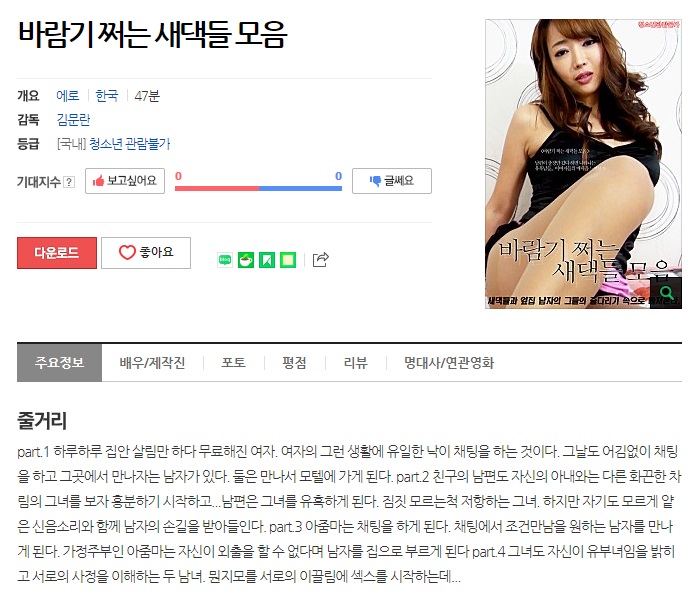The height and width of the screenshot is (602, 690).
Task: Click director link 김문란
Action: (x=73, y=120)
